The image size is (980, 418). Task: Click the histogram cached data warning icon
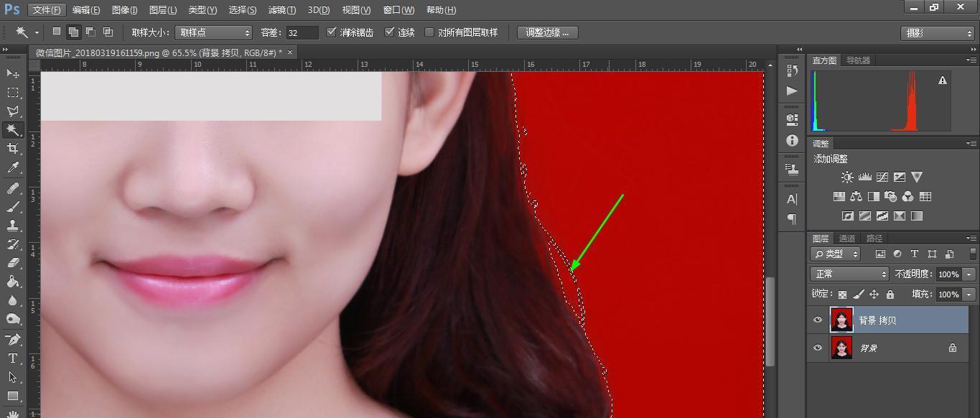pyautogui.click(x=943, y=80)
